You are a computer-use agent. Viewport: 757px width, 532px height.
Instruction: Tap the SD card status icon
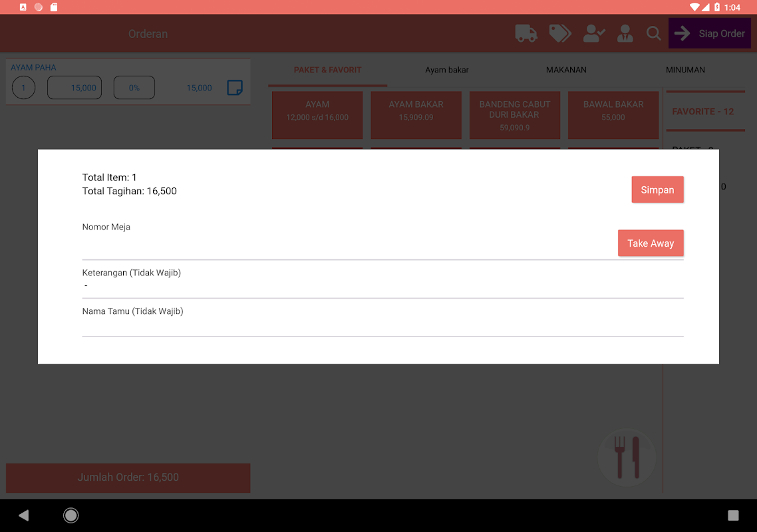(54, 7)
